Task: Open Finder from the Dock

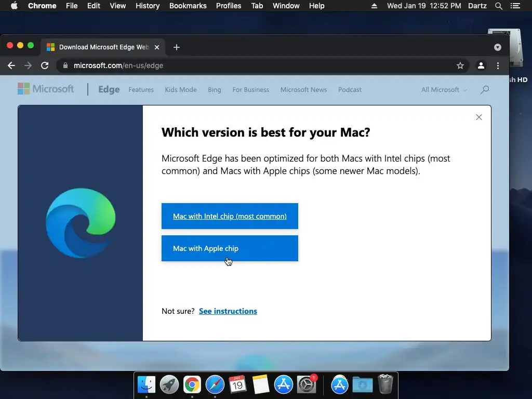Action: pyautogui.click(x=146, y=385)
